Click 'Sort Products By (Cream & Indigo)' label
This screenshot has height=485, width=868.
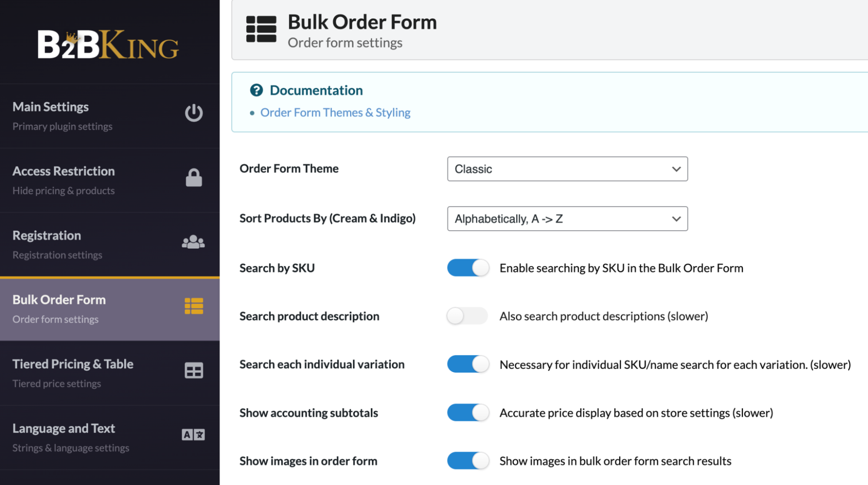327,218
